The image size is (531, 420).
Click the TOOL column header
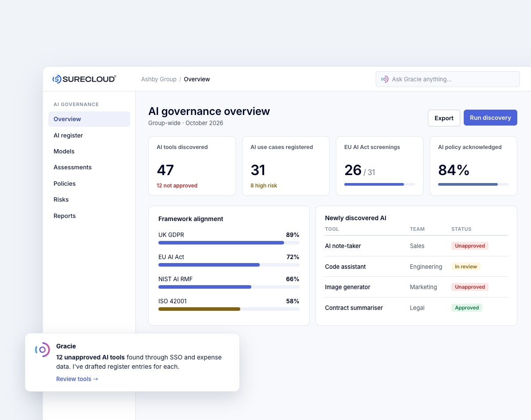(332, 229)
